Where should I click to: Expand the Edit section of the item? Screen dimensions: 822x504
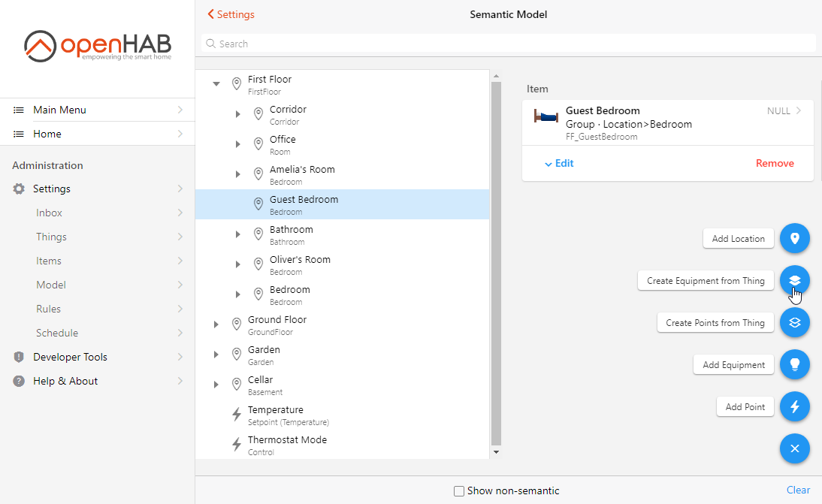559,163
